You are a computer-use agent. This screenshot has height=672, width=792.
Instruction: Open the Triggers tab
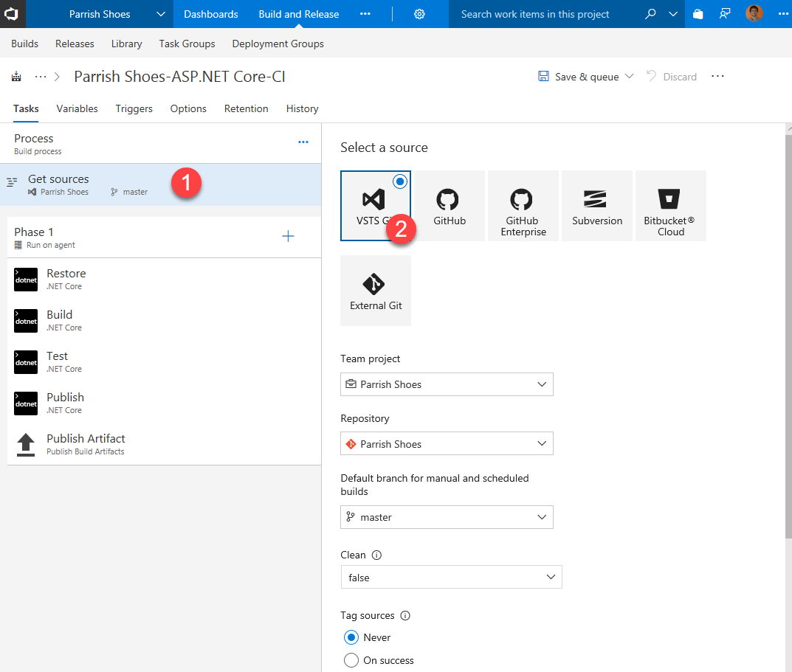pos(134,108)
